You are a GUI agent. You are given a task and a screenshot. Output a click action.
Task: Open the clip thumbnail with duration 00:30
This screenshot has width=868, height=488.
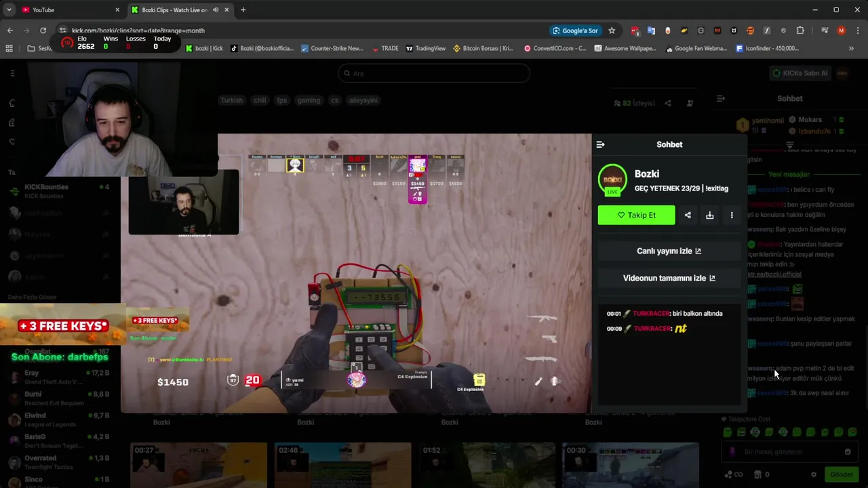point(631,465)
